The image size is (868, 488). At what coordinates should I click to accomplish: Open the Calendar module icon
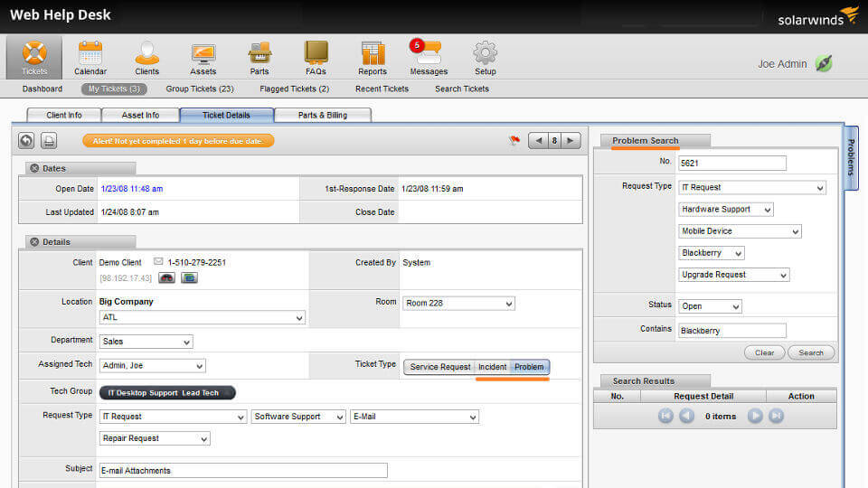90,53
